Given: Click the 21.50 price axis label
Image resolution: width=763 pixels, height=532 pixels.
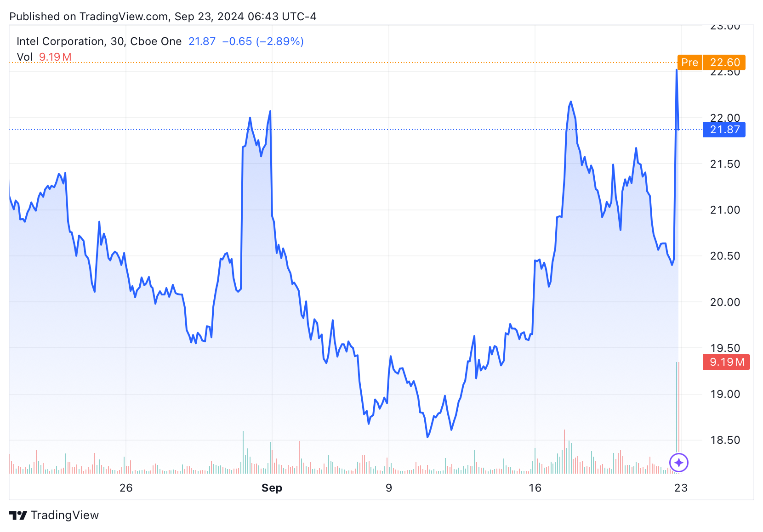Looking at the screenshot, I should [725, 164].
